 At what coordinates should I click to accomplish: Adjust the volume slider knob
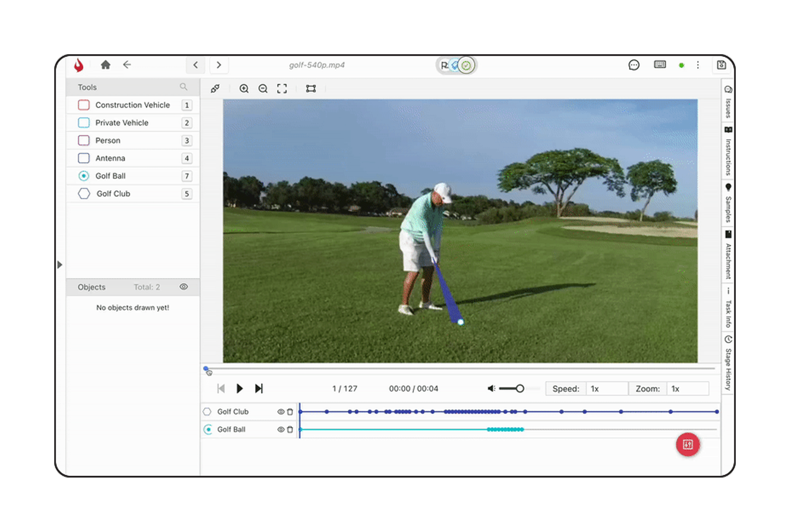tap(520, 388)
